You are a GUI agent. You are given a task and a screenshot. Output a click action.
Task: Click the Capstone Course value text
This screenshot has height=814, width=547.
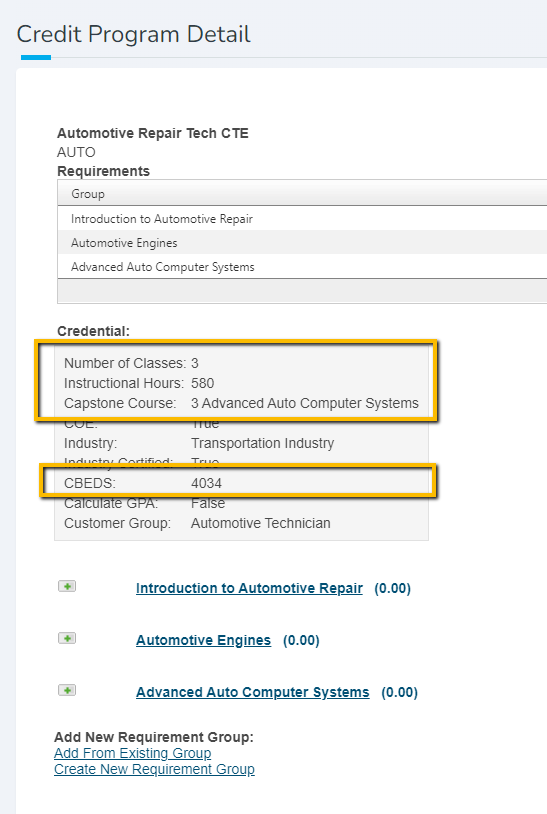(x=305, y=403)
